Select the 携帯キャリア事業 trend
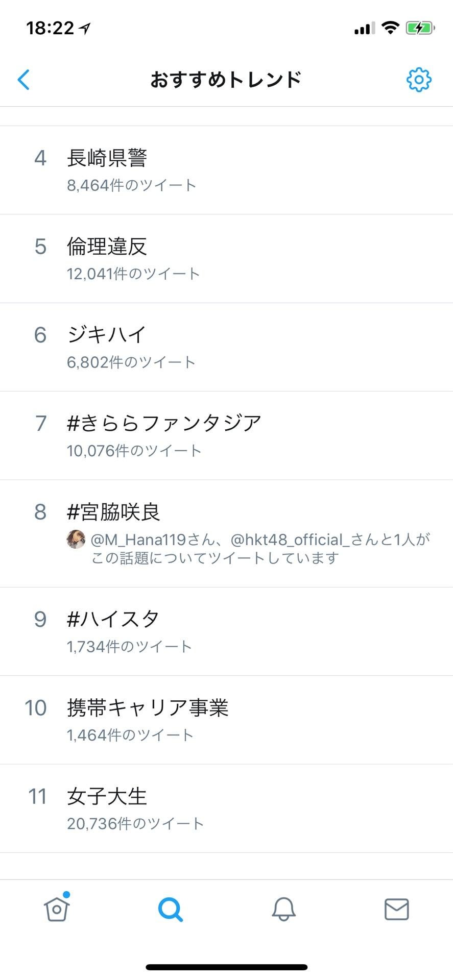453x980 pixels. click(x=148, y=708)
